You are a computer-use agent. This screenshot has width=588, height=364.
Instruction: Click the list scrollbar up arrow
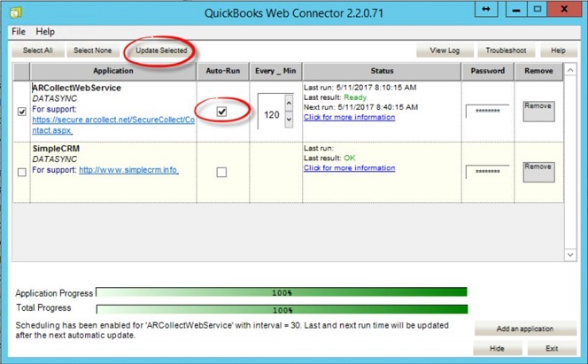[x=570, y=70]
